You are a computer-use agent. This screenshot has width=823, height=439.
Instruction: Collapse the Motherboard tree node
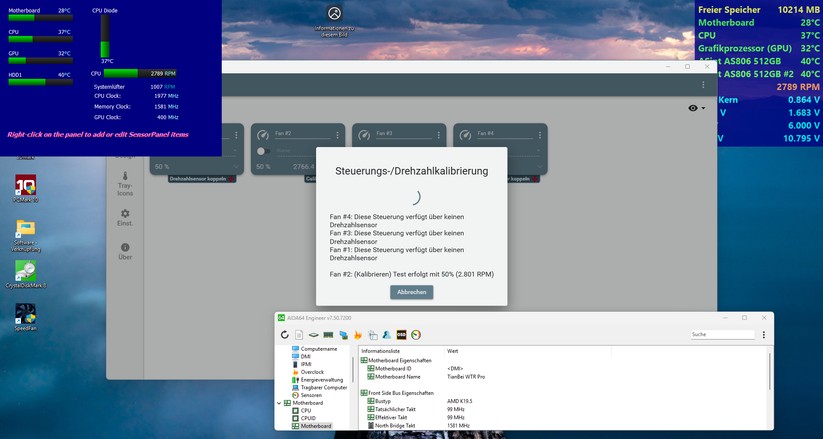point(279,402)
